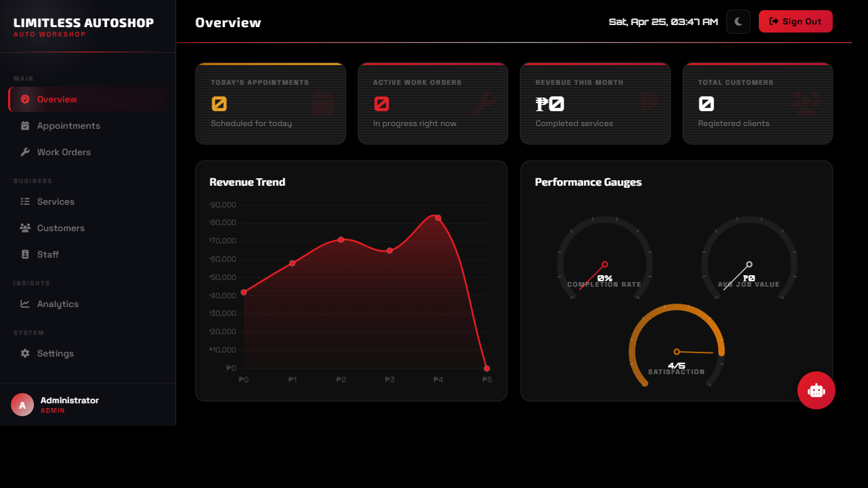
Task: Click the 90,000 y-axis label
Action: (223, 205)
